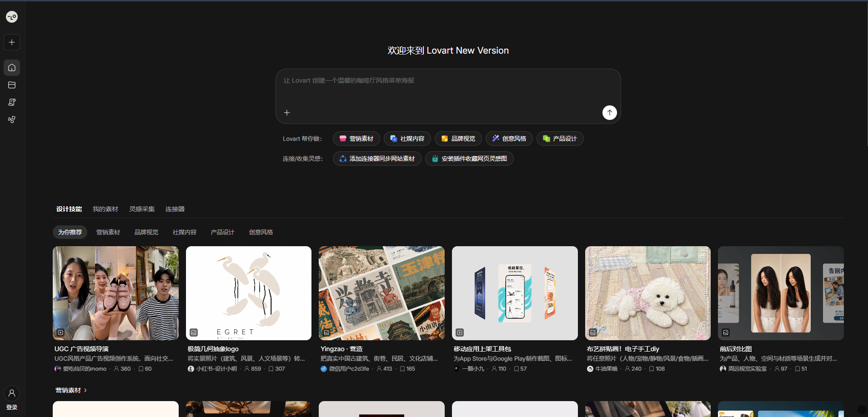Click video type icon on UGC 广告视频导演 card
Image resolution: width=868 pixels, height=417 pixels.
coord(60,333)
